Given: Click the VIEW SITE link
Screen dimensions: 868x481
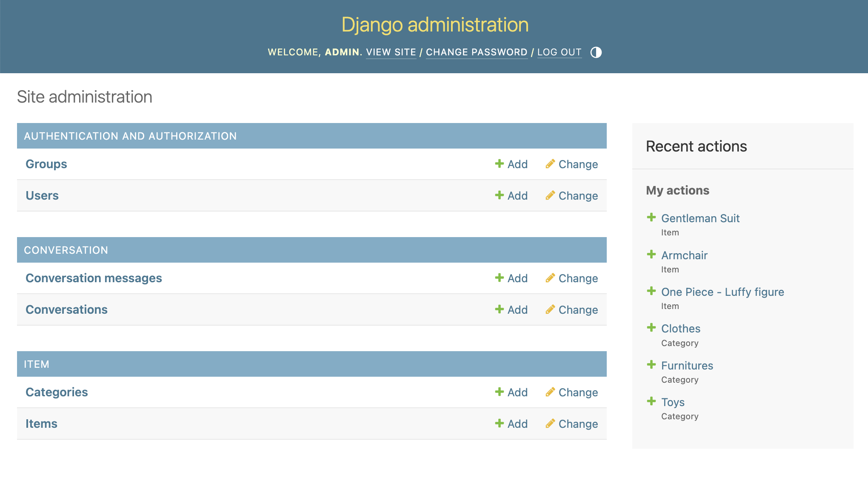Looking at the screenshot, I should 391,52.
